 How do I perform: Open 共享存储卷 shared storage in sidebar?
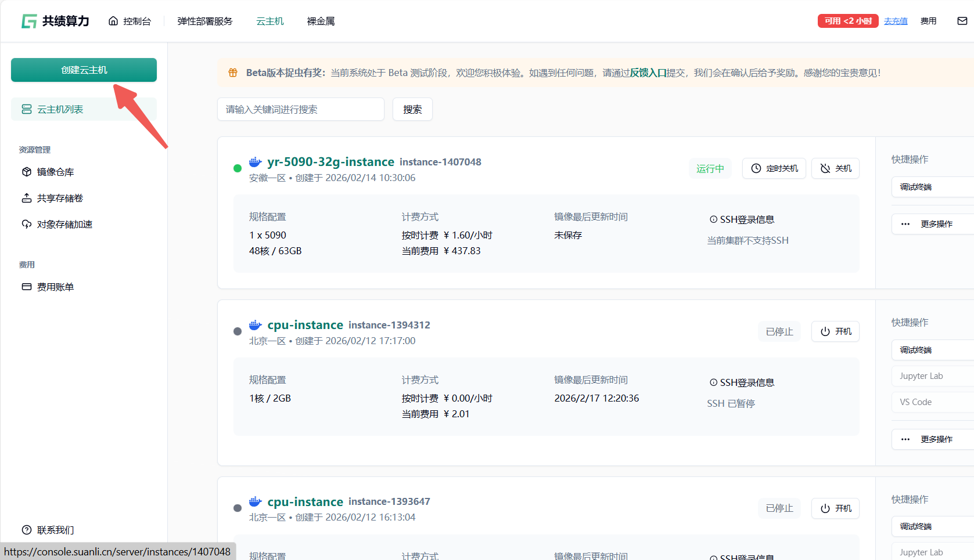tap(60, 198)
